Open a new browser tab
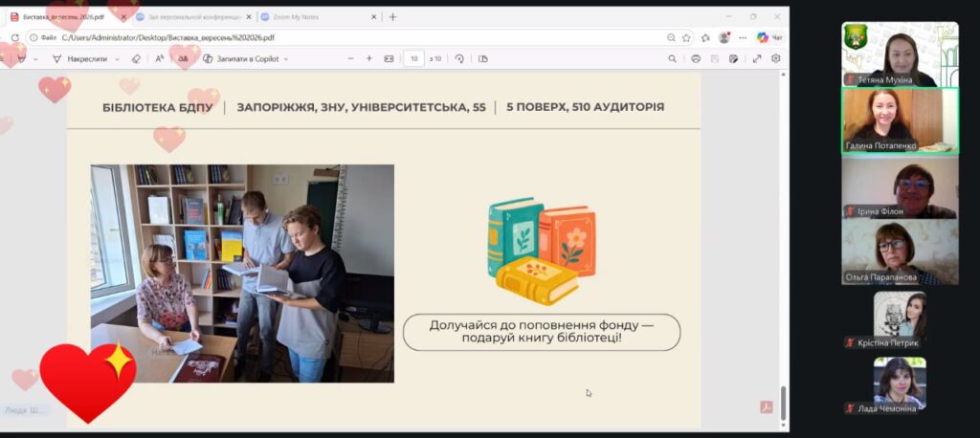This screenshot has width=980, height=438. 392,17
